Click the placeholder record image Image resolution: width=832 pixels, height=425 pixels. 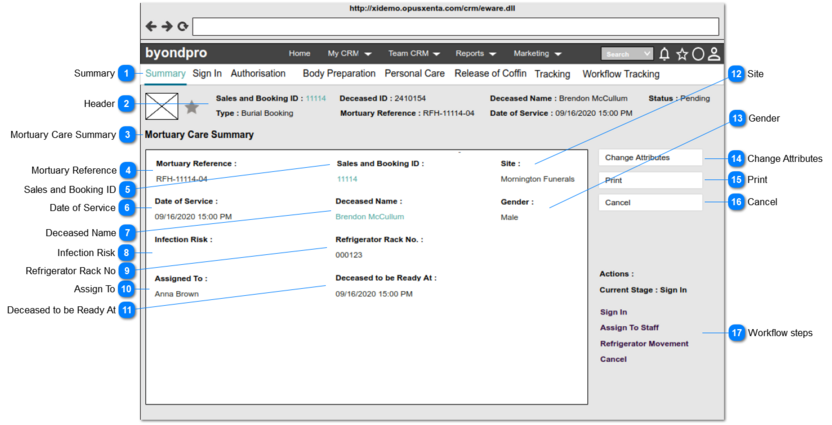(162, 106)
